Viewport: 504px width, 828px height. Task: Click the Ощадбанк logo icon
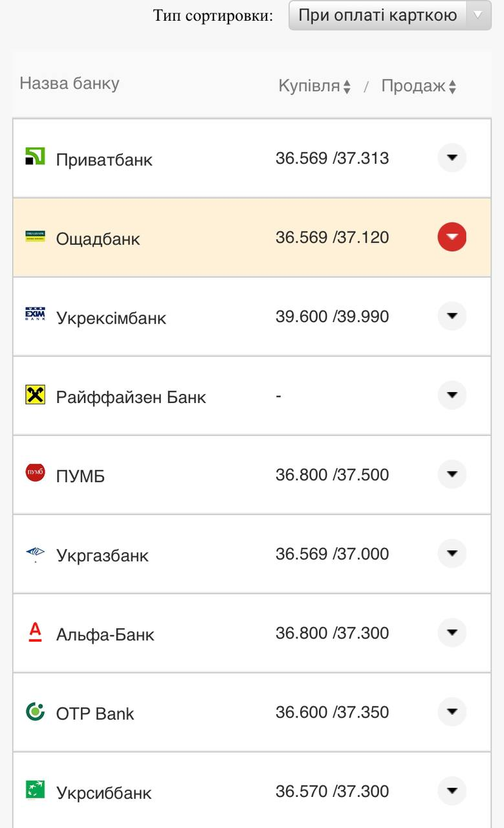35,236
